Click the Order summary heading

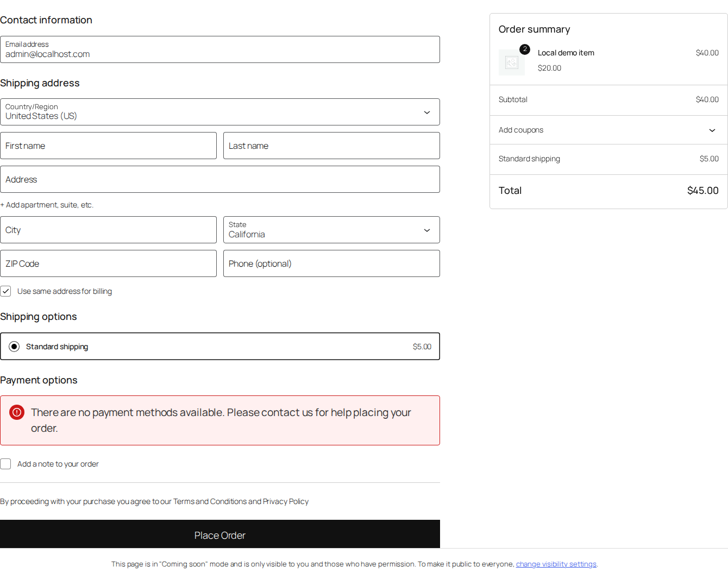tap(534, 29)
